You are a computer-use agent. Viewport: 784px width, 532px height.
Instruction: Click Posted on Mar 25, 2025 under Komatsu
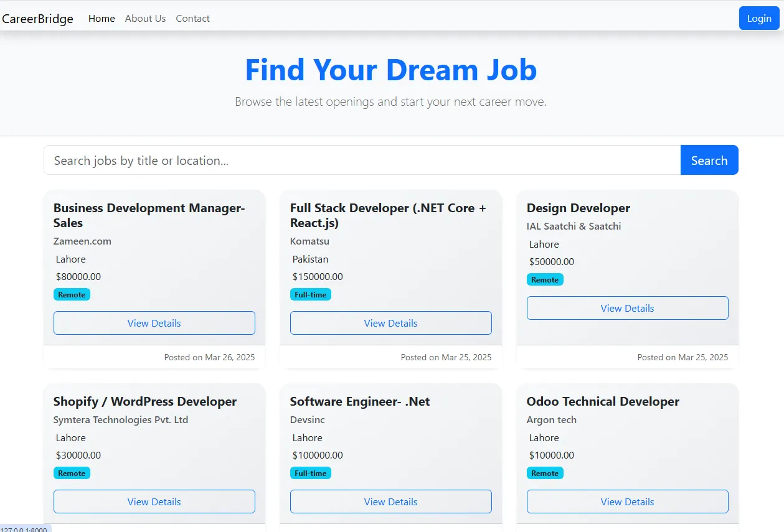pos(446,357)
